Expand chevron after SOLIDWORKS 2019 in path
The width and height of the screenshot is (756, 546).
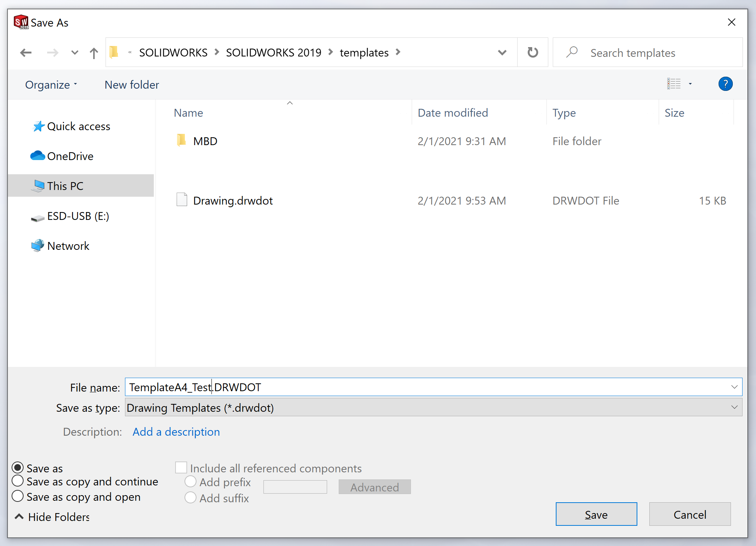tap(330, 52)
